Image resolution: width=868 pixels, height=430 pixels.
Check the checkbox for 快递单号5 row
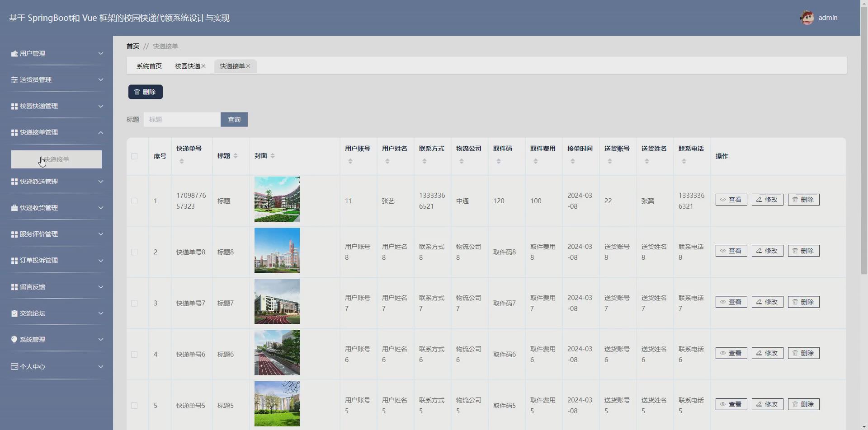[134, 406]
